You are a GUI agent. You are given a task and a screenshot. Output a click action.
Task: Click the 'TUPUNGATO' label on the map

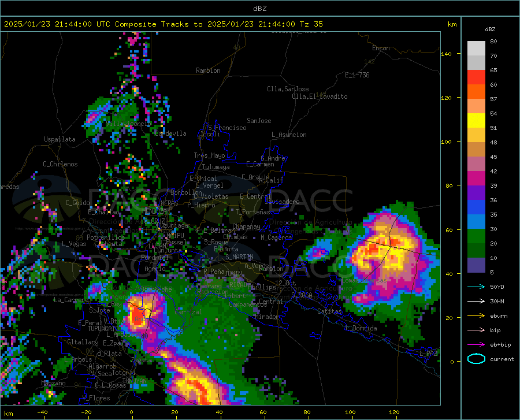103,329
